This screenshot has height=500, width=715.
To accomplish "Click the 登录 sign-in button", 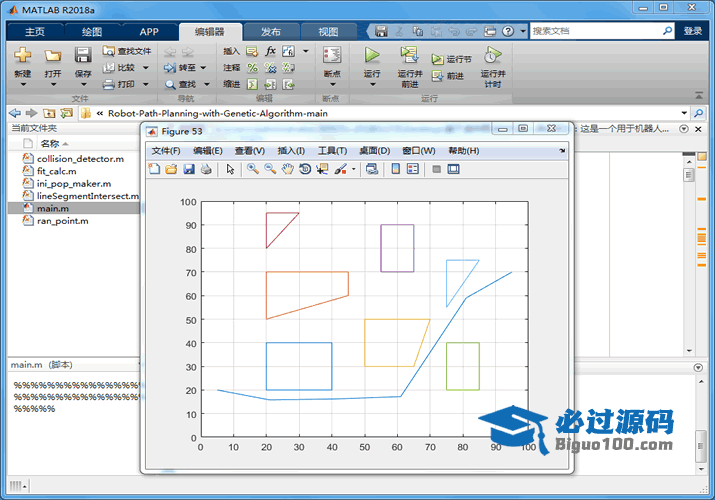I will (693, 31).
